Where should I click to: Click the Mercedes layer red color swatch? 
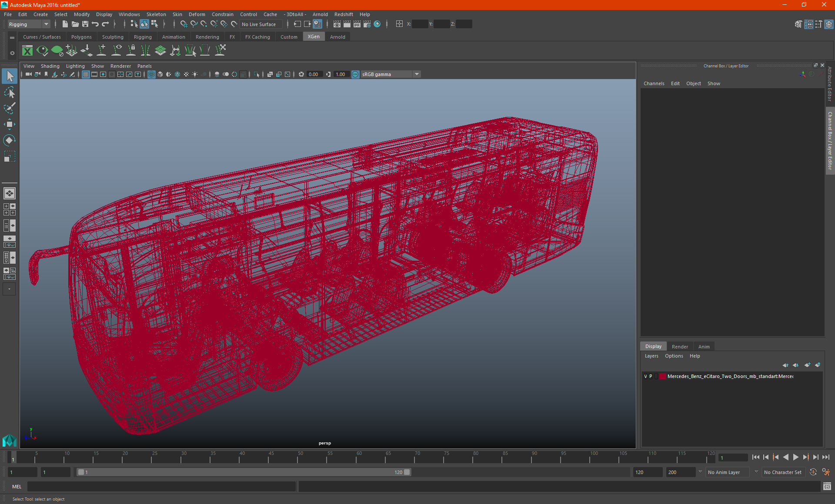click(662, 376)
